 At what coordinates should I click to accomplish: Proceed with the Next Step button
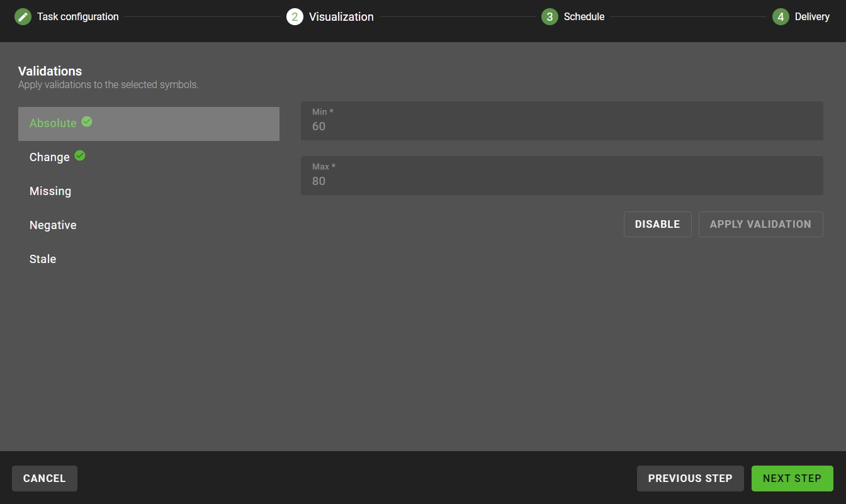[x=792, y=478]
